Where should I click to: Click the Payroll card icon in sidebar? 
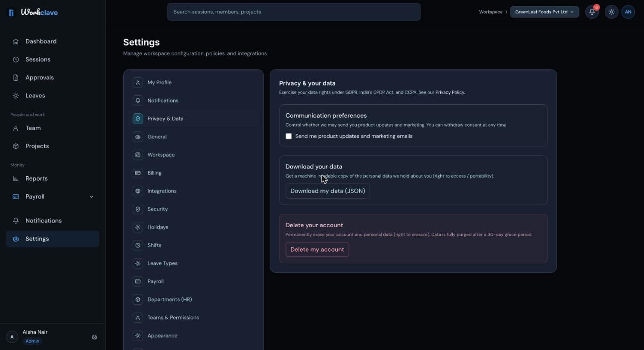click(16, 197)
